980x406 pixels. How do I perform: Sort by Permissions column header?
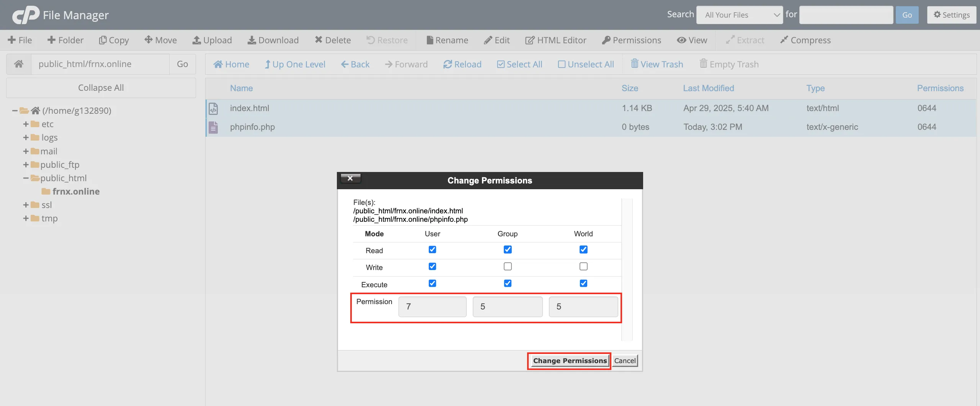(x=940, y=88)
